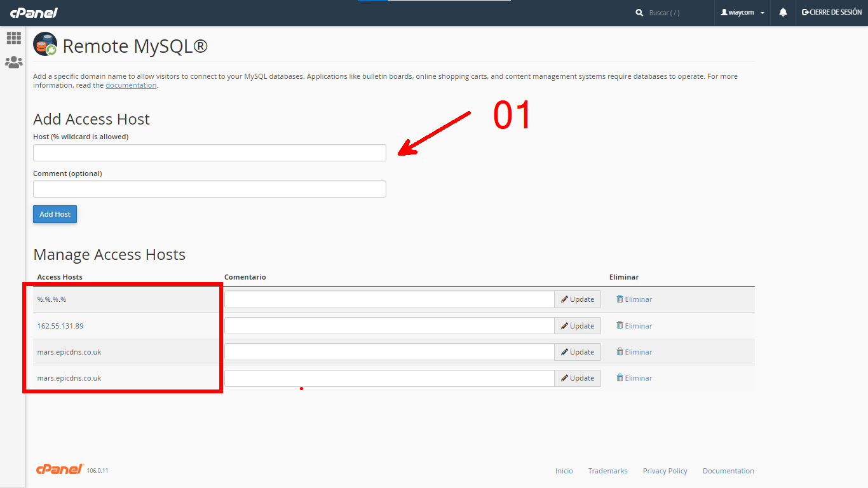Select the 162.55.131.89 host text
868x488 pixels.
click(60, 326)
